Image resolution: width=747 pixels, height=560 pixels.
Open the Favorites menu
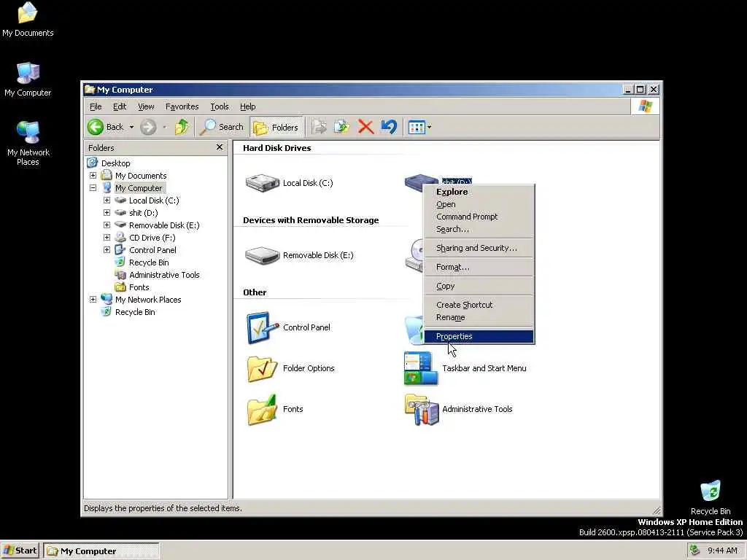[182, 106]
